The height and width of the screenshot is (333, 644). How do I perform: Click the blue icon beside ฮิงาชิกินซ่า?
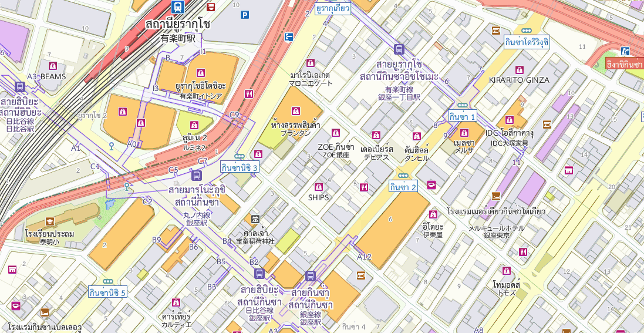click(x=625, y=52)
